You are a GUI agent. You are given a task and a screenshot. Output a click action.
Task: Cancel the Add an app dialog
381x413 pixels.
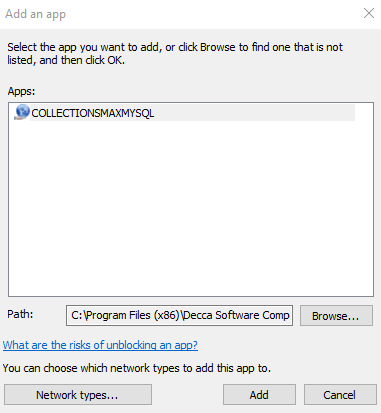coord(340,395)
